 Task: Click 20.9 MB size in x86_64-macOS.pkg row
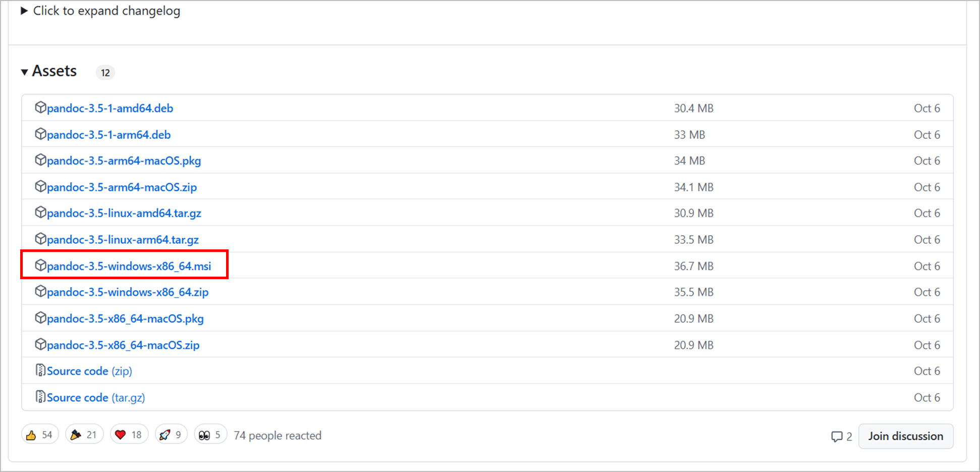(x=694, y=319)
